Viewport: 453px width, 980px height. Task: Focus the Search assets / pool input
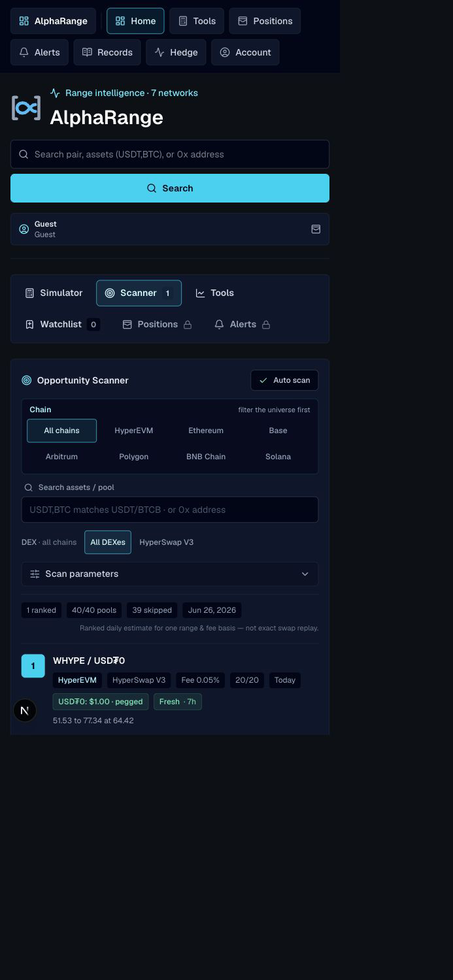pyautogui.click(x=170, y=510)
